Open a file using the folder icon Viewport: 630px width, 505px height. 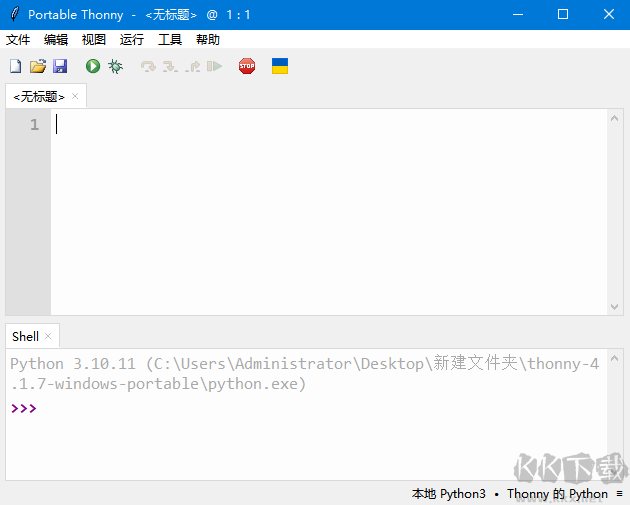tap(38, 66)
